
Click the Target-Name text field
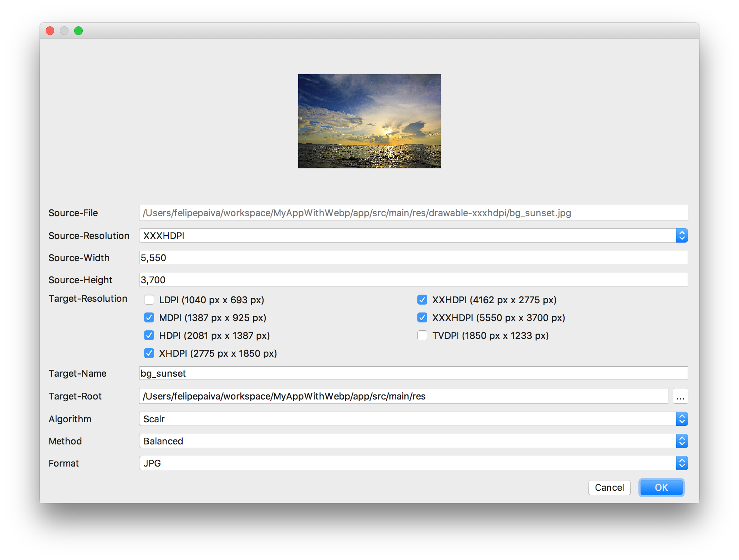click(x=413, y=373)
